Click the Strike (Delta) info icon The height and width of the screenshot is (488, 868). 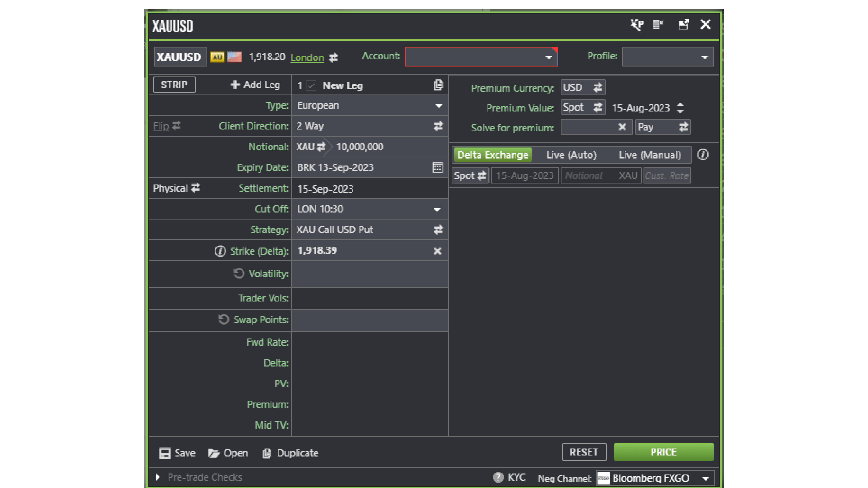tap(220, 251)
